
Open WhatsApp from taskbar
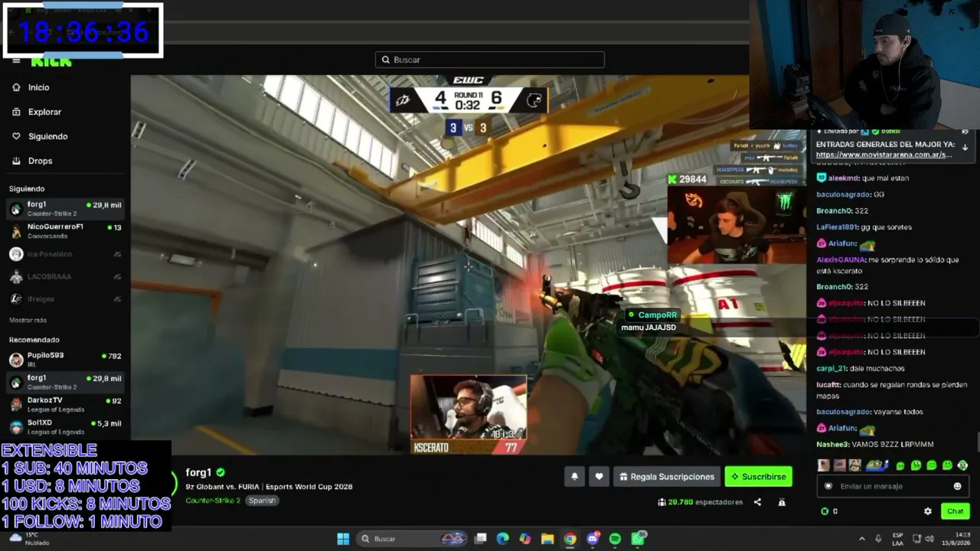click(x=638, y=539)
